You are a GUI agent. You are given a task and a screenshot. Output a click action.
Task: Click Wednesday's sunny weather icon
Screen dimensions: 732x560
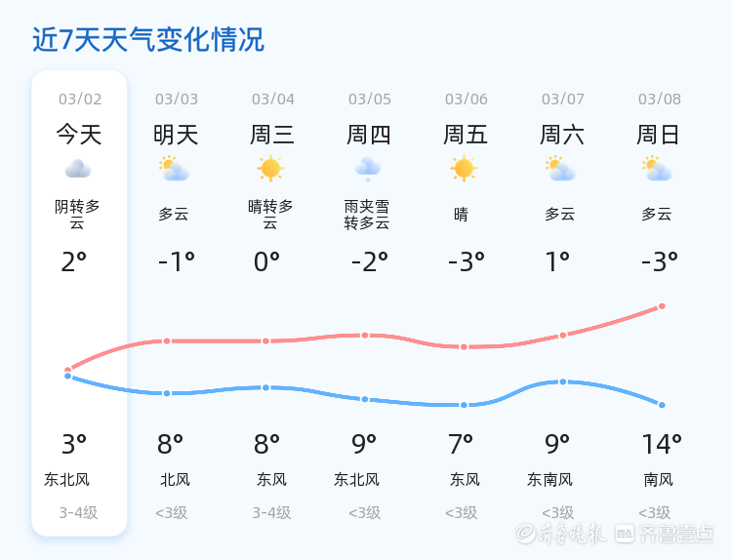point(270,169)
